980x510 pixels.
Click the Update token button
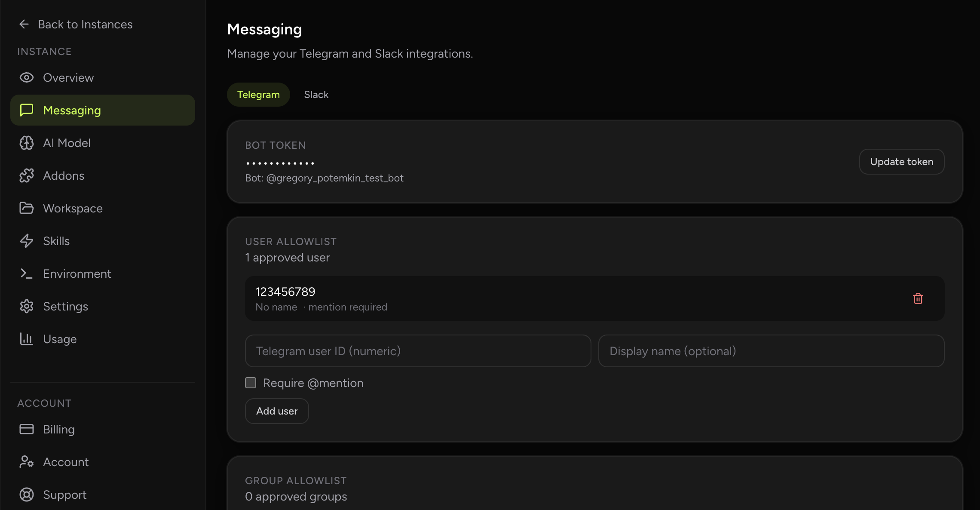(x=901, y=162)
